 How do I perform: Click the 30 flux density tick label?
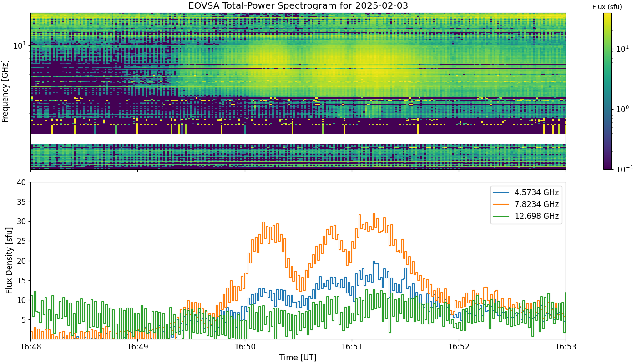21,222
